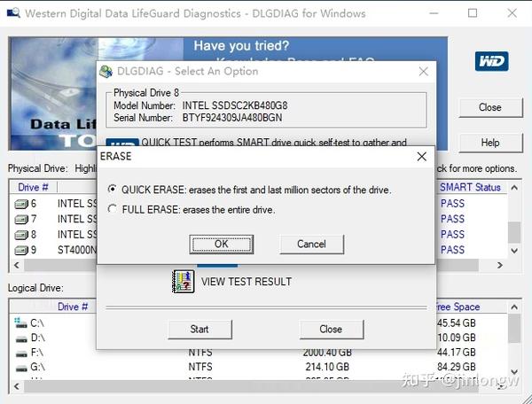Select physical drive 7 icon
The image size is (532, 404).
[x=21, y=220]
